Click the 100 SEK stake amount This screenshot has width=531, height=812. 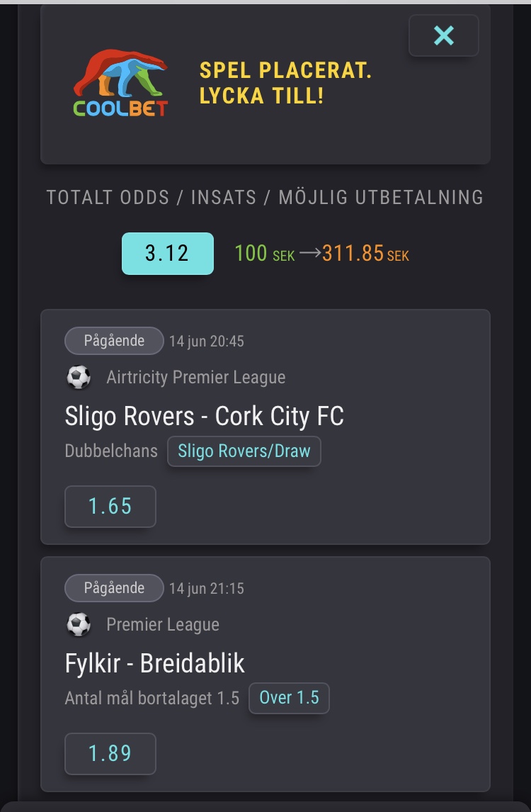(x=265, y=254)
